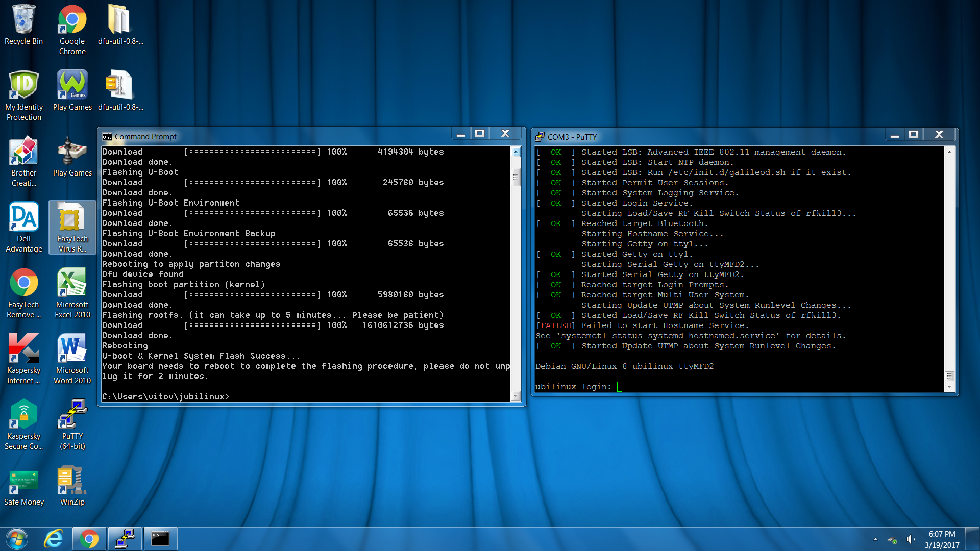Select Microsoft Excel 2010 icon
This screenshot has height=551, width=980.
pyautogui.click(x=72, y=293)
